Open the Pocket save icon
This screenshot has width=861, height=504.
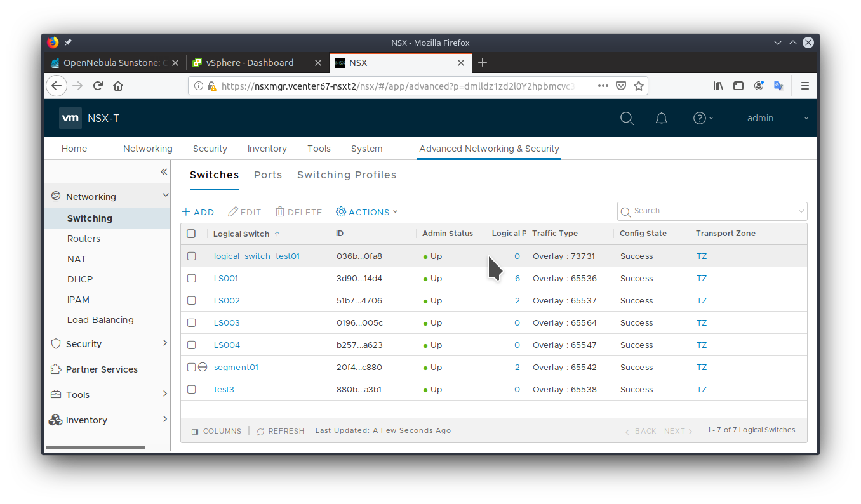(x=622, y=86)
